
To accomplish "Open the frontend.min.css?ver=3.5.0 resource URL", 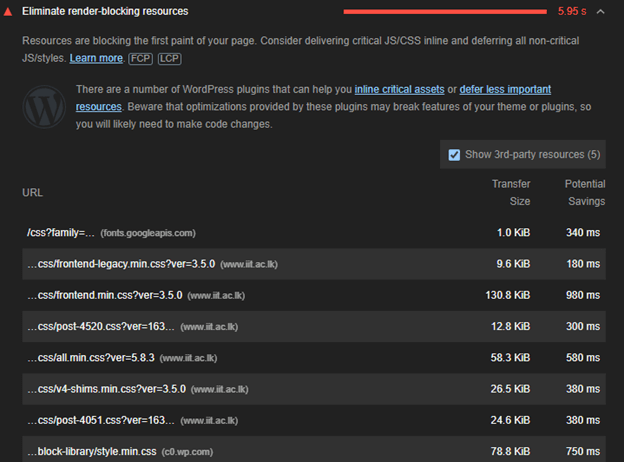I will click(x=100, y=295).
